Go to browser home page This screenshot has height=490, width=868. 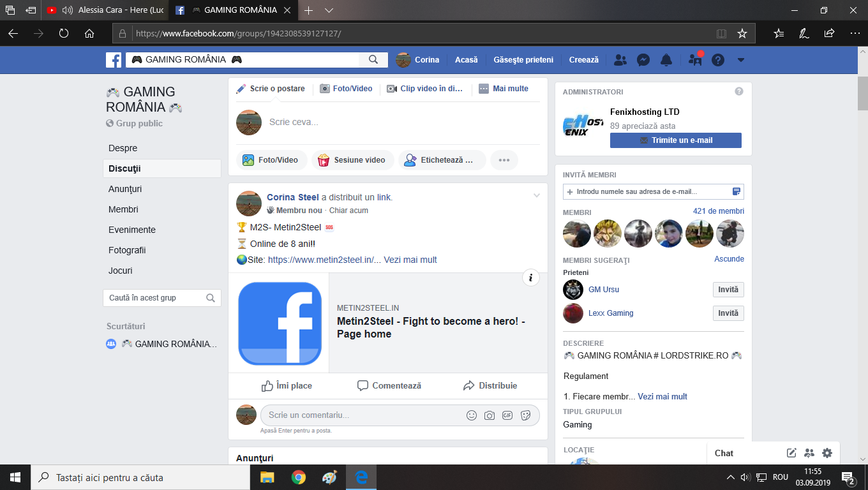click(89, 33)
